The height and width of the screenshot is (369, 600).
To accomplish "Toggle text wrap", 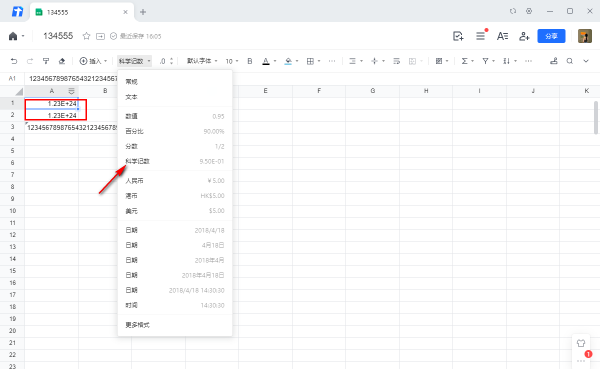I will (x=396, y=61).
